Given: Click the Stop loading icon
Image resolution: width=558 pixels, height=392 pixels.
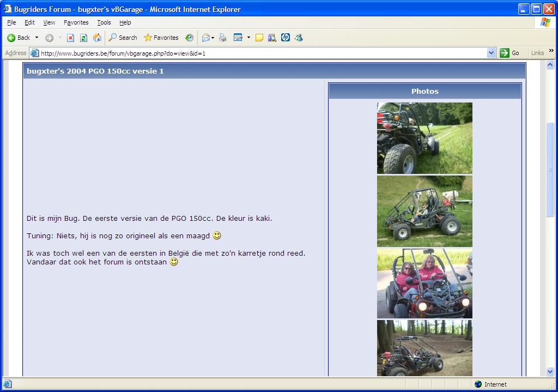Looking at the screenshot, I should click(x=70, y=38).
